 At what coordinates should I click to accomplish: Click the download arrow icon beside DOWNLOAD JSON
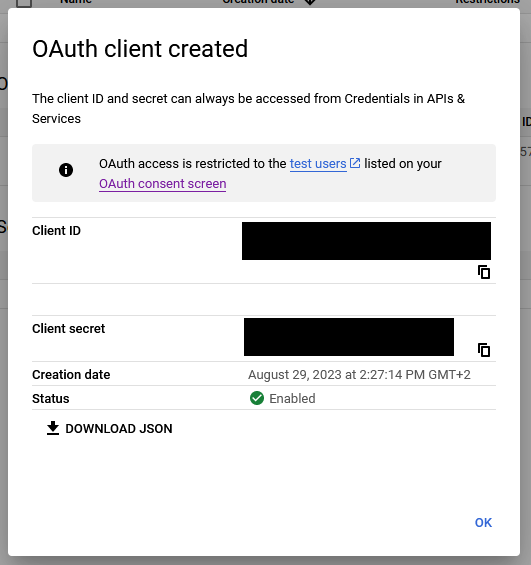pos(53,428)
